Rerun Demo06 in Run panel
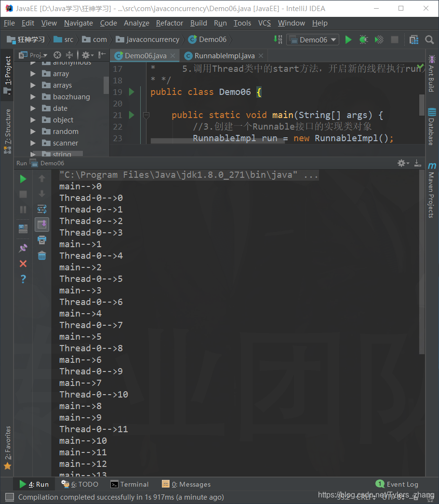 pyautogui.click(x=23, y=179)
